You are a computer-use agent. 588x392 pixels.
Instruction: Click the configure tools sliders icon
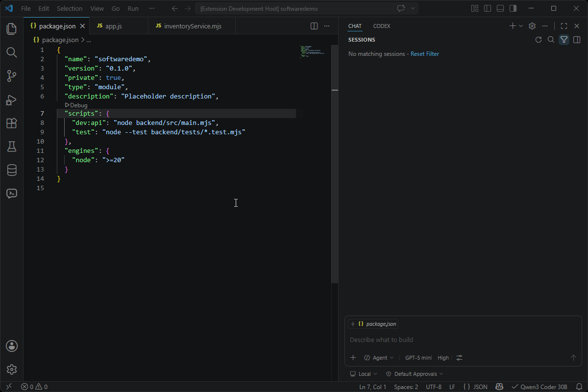[459, 358]
